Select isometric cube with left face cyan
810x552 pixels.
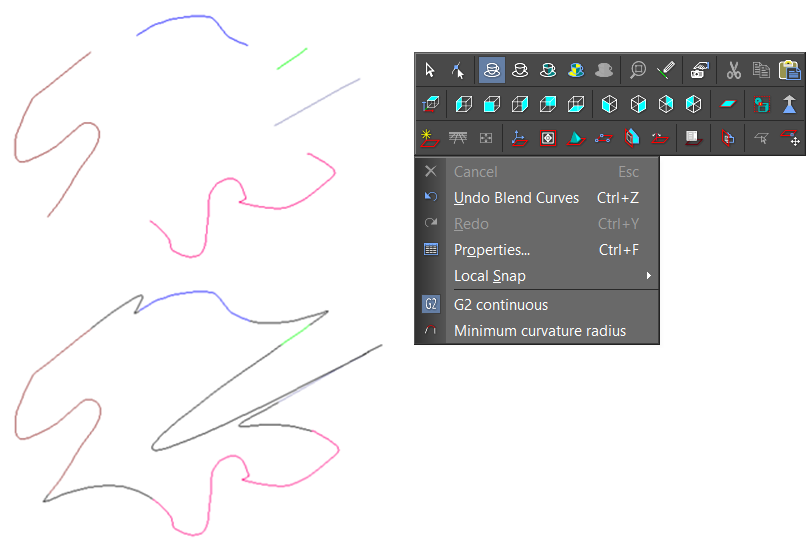pyautogui.click(x=610, y=104)
